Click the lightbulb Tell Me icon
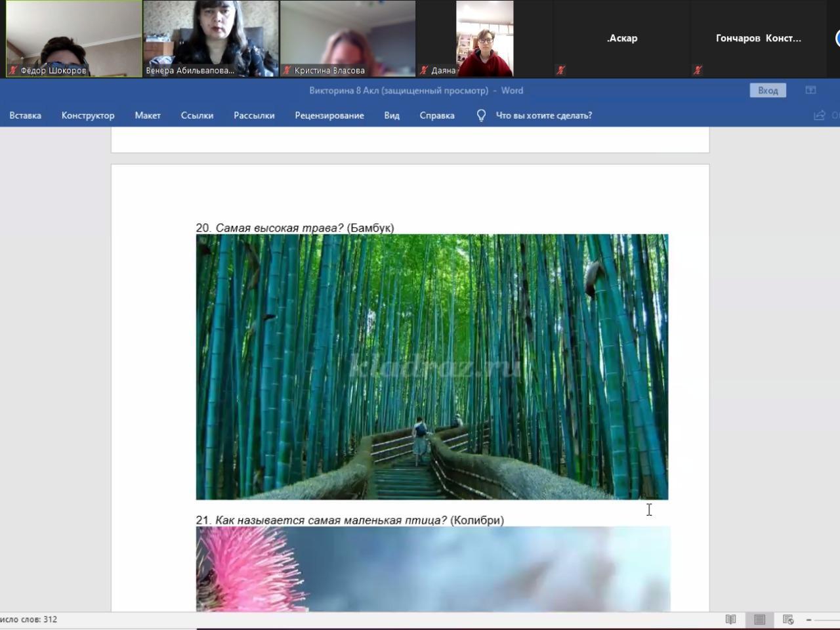Image resolution: width=840 pixels, height=630 pixels. point(481,115)
